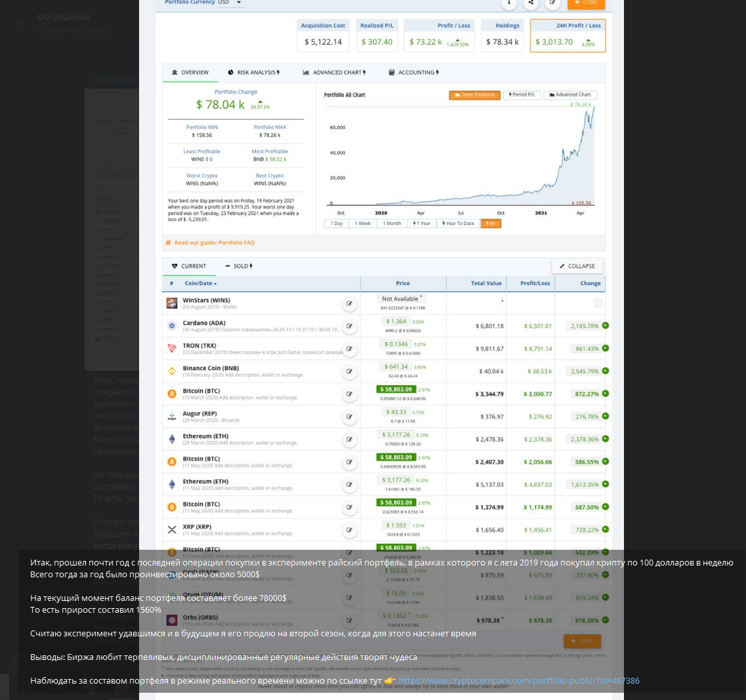Edit the WinStars (WINS) entry
This screenshot has width=746, height=700.
click(349, 304)
